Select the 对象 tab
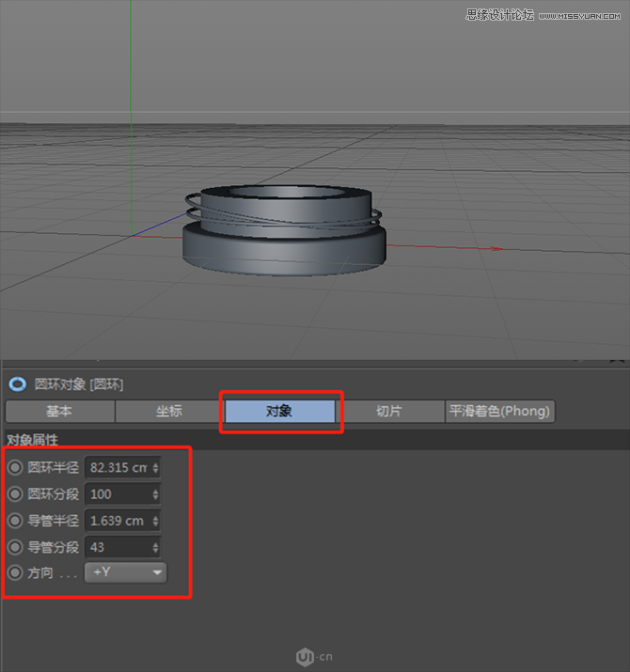 tap(279, 412)
